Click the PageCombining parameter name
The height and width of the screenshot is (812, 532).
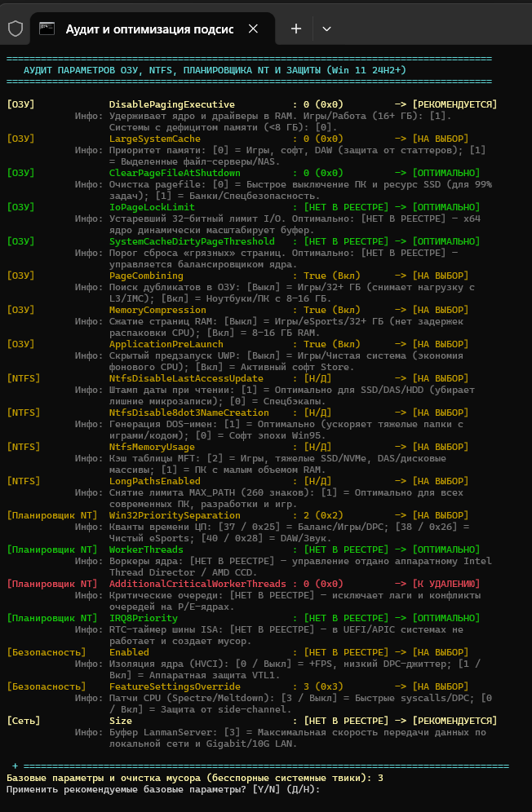tap(146, 276)
